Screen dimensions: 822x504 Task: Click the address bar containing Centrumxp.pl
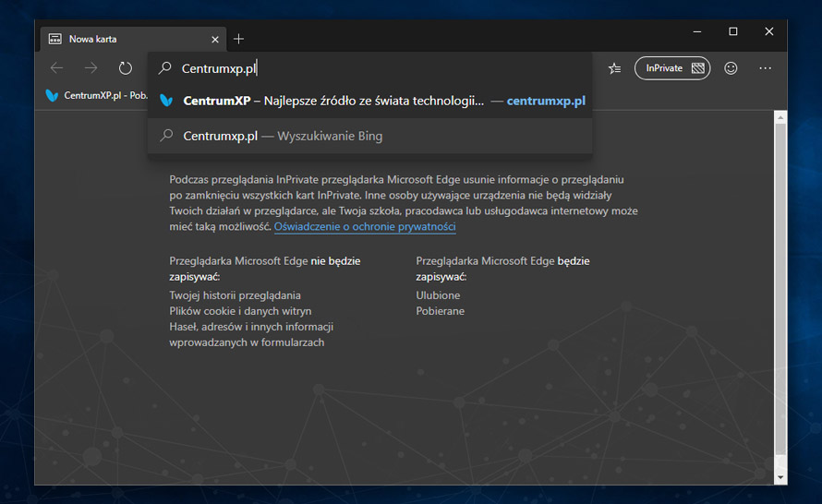pos(370,68)
